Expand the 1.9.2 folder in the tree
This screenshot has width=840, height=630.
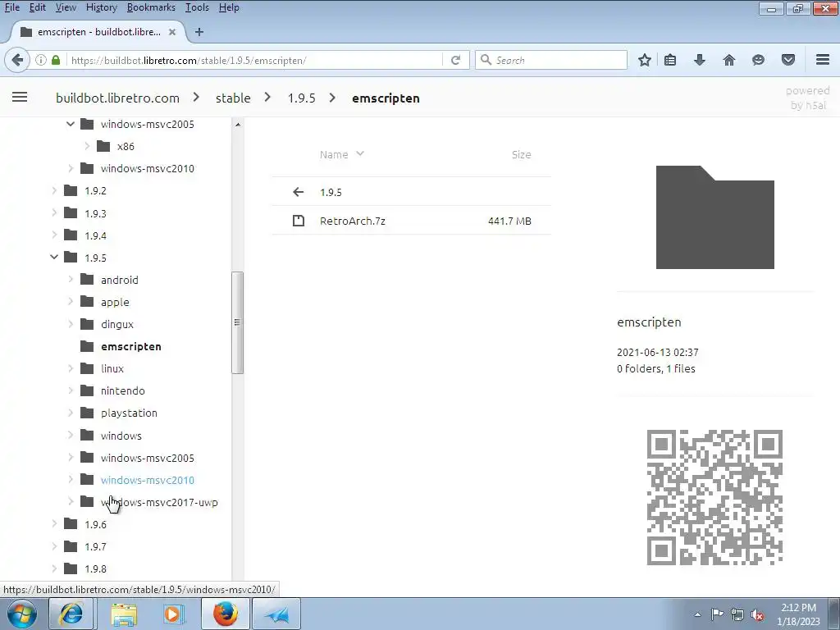(x=54, y=190)
